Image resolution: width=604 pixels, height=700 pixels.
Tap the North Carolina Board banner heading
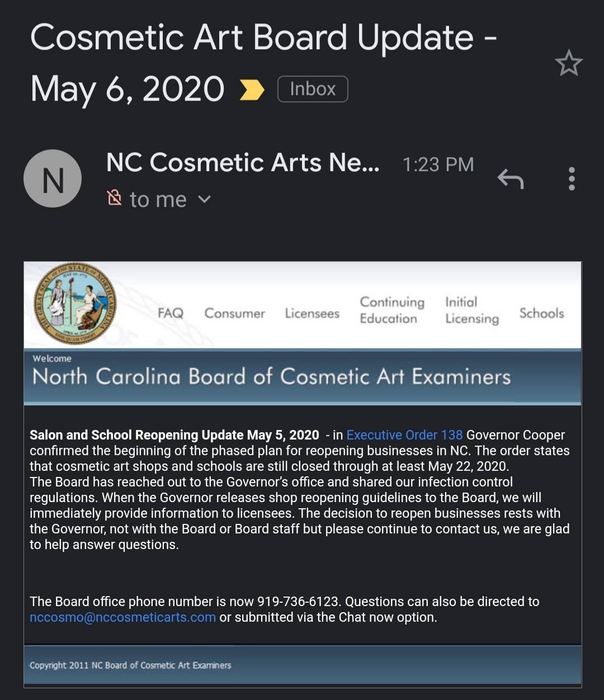click(271, 377)
